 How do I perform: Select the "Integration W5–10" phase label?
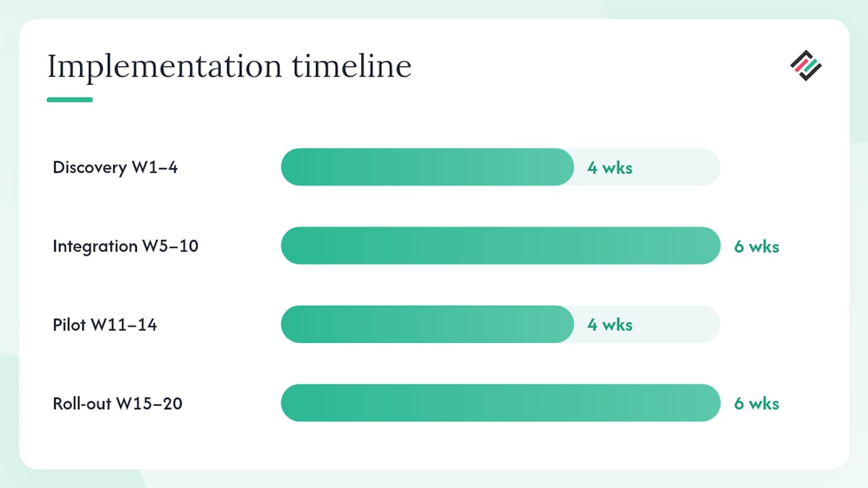click(x=125, y=246)
